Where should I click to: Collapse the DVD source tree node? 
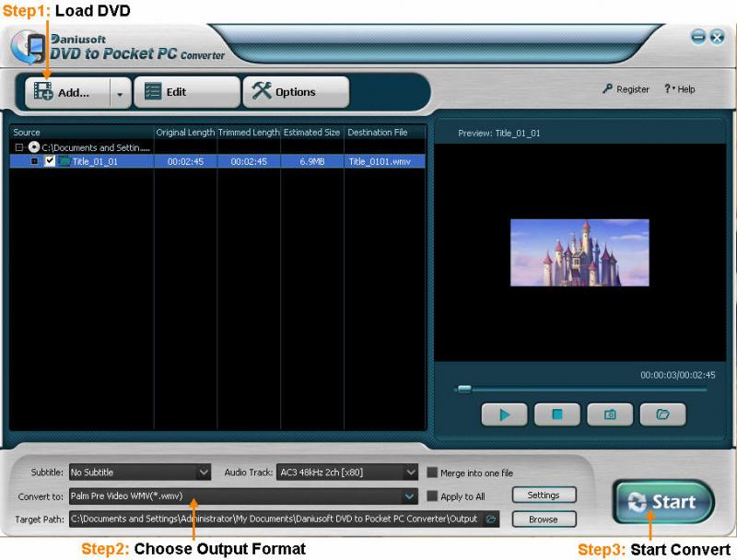click(x=19, y=146)
